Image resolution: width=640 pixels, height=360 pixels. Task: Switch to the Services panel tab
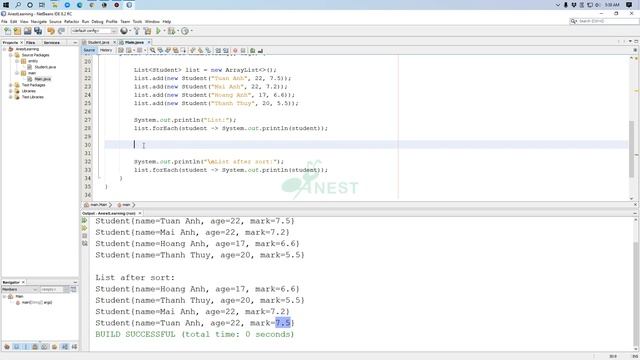pyautogui.click(x=52, y=42)
